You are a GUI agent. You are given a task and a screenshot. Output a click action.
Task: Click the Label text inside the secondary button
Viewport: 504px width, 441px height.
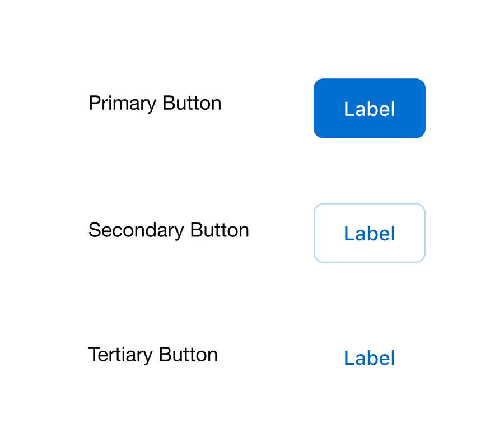click(370, 233)
